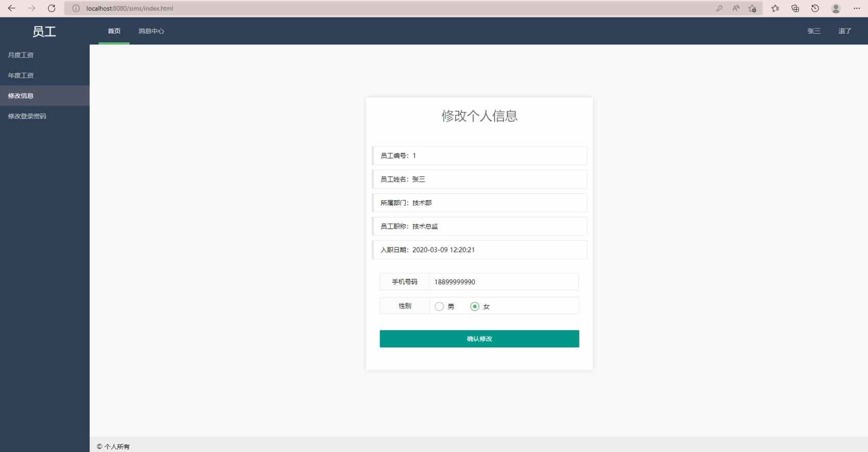Viewport: 868px width, 452px height.
Task: Click the 性别 label
Action: (x=405, y=306)
